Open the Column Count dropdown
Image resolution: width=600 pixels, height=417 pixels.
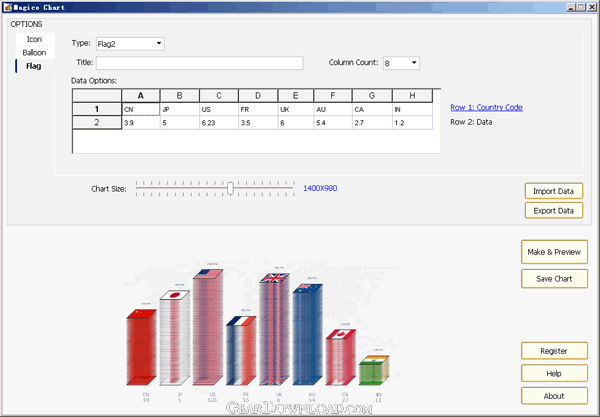[401, 63]
